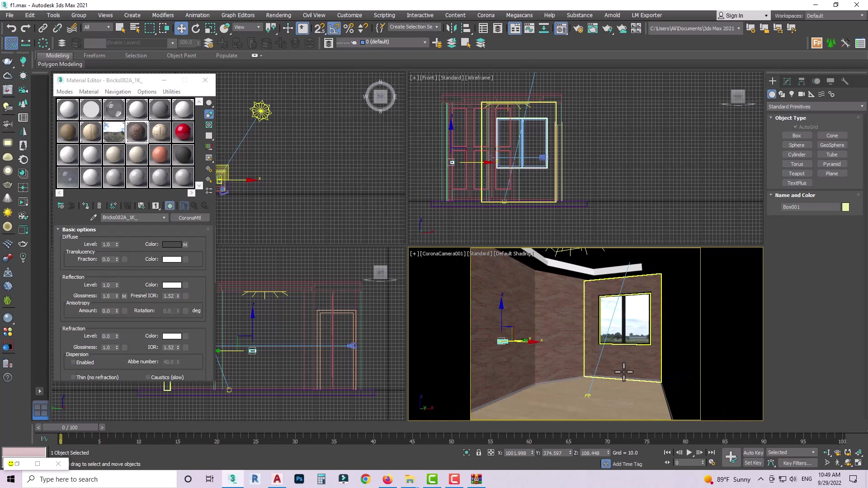This screenshot has height=488, width=868.
Task: Click the Undo arrow in main toolbar
Action: coord(11,28)
